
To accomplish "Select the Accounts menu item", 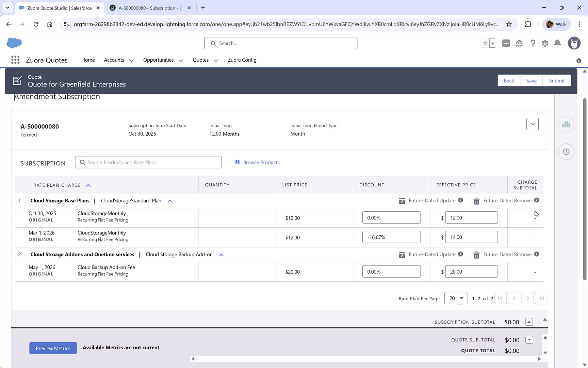I will pos(114,60).
